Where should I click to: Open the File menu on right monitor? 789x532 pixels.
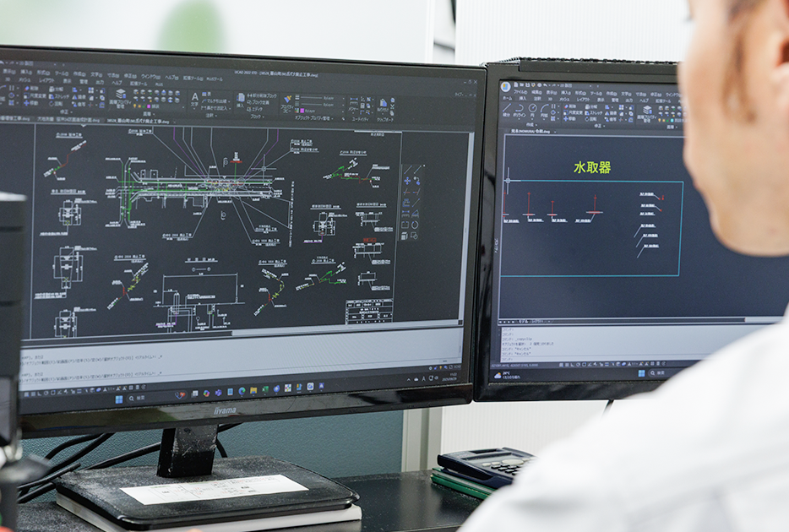[521, 92]
